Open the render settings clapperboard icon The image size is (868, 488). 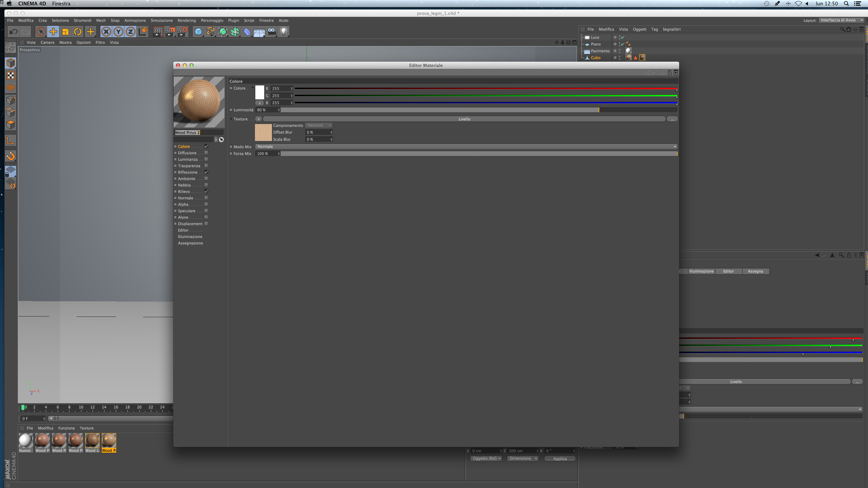182,32
